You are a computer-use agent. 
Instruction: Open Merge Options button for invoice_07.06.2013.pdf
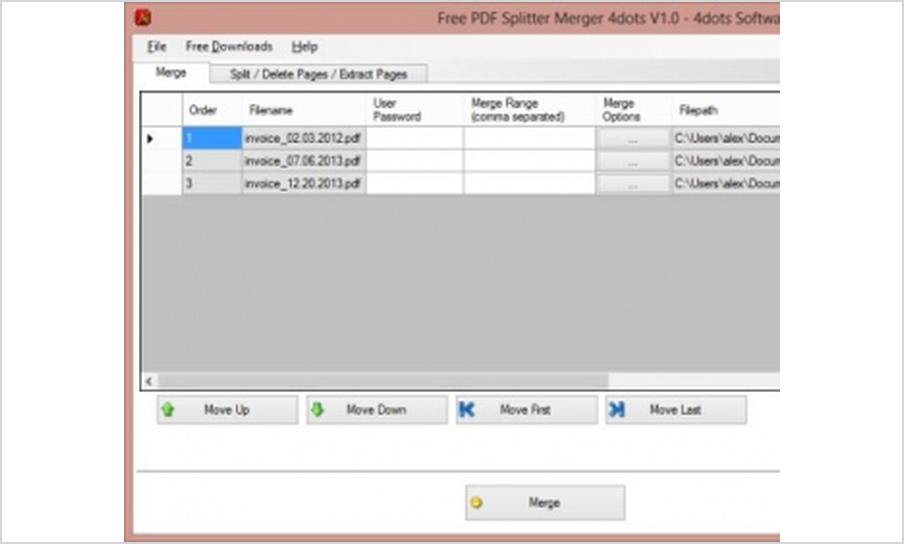coord(633,161)
